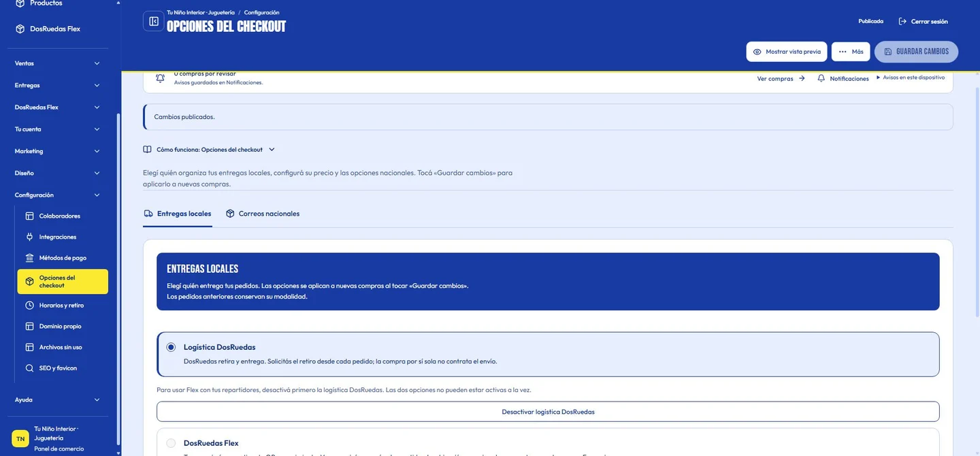Click the bell icon beside compras por revisar
The height and width of the screenshot is (456, 980).
pyautogui.click(x=160, y=78)
